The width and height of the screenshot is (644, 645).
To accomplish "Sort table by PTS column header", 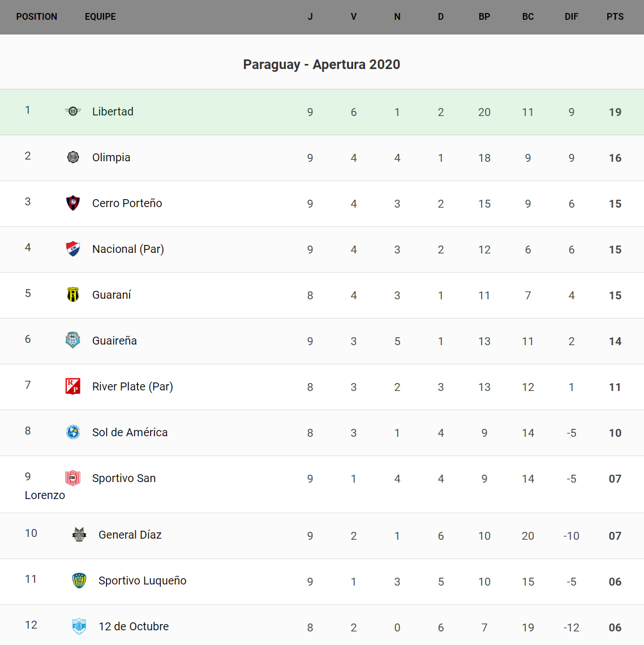I will [x=615, y=17].
